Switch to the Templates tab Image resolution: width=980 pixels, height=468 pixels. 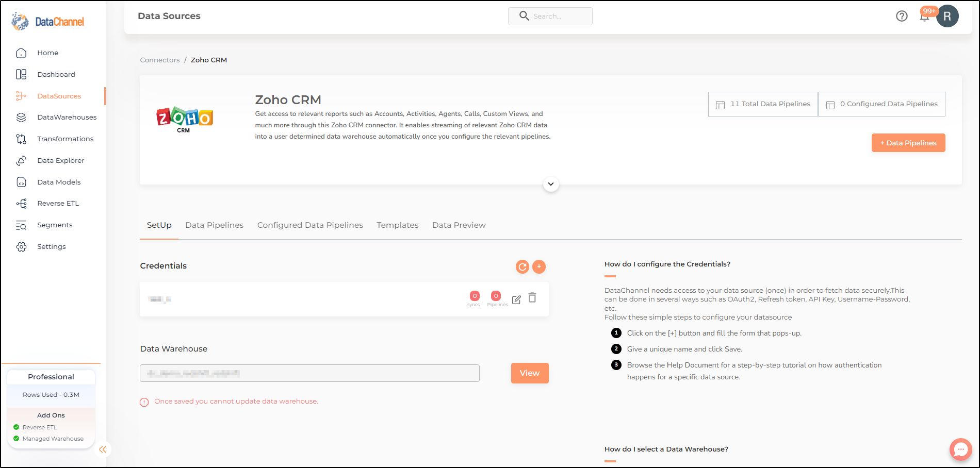tap(397, 225)
